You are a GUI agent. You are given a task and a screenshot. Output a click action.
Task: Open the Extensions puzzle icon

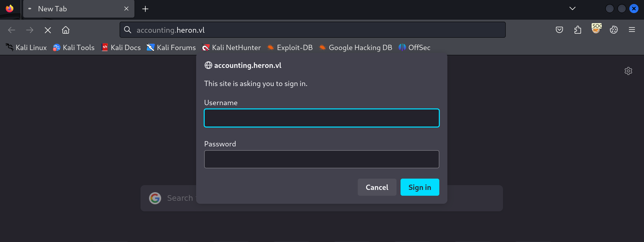[578, 30]
